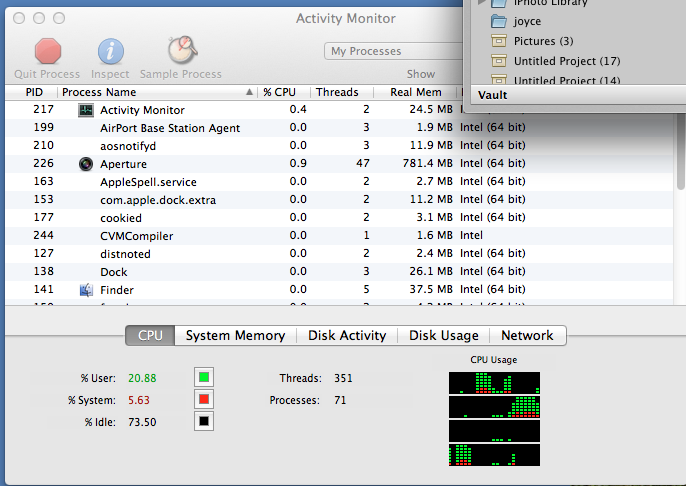The height and width of the screenshot is (486, 686).
Task: Click the Sample Process icon
Action: click(183, 49)
